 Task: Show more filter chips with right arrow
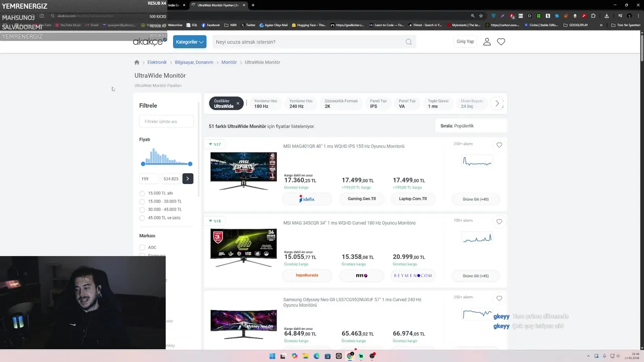pos(497,104)
